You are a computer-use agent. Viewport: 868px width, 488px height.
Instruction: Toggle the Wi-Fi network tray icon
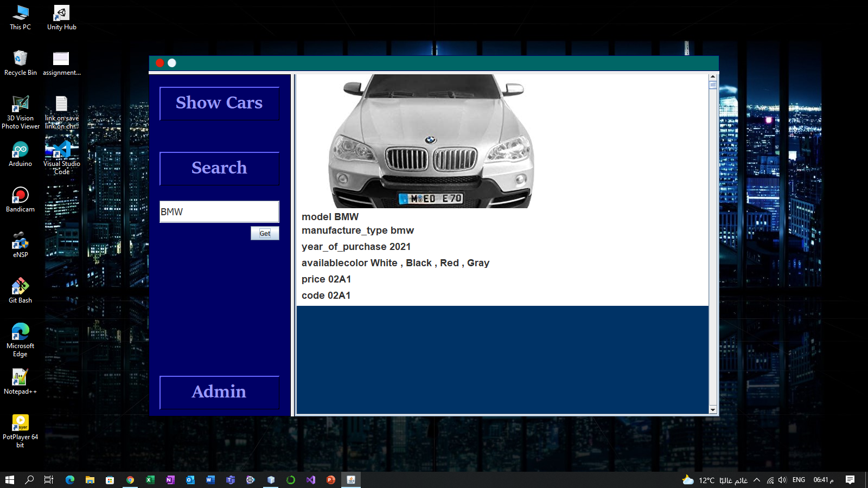click(770, 479)
